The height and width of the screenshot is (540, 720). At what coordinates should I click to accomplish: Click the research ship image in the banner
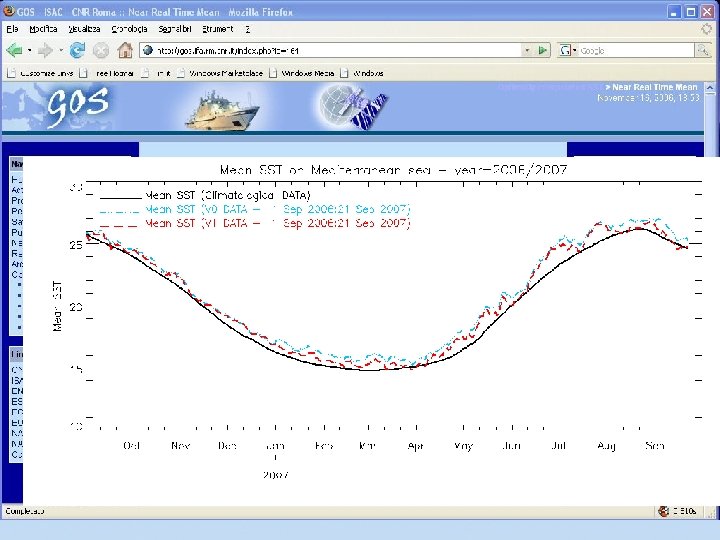click(223, 109)
